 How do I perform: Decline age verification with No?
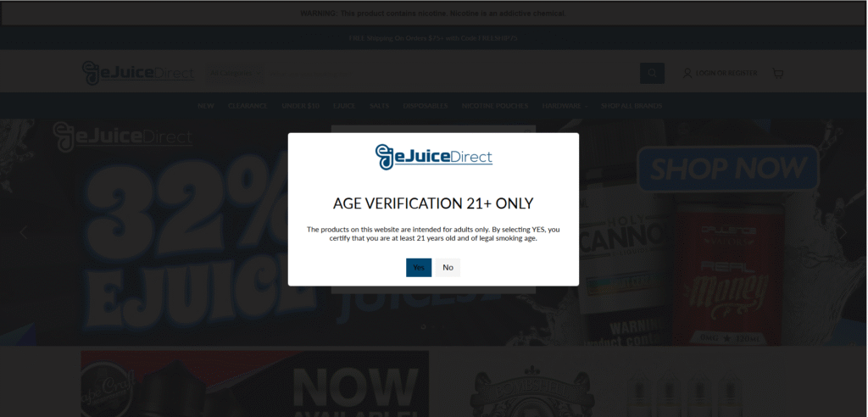pyautogui.click(x=448, y=268)
